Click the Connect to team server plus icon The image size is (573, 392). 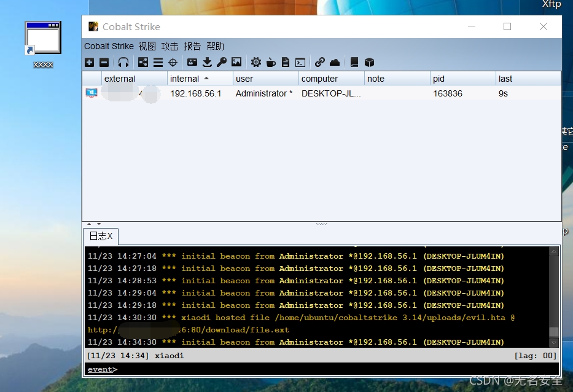[90, 62]
